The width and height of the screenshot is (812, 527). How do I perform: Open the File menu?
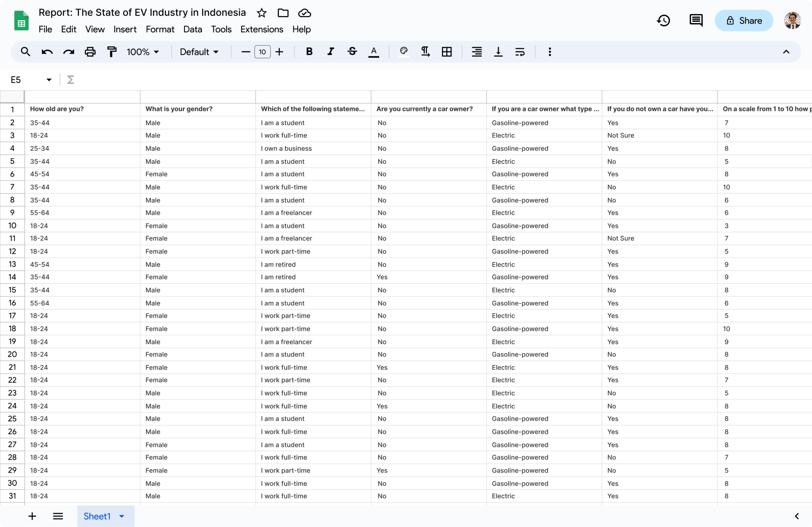point(45,29)
